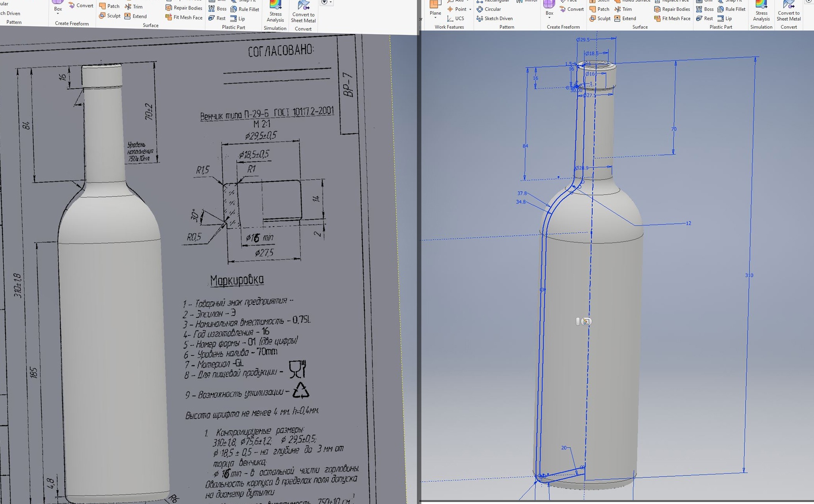The width and height of the screenshot is (814, 504).
Task: Select the Lip tool in right window
Action: click(728, 19)
